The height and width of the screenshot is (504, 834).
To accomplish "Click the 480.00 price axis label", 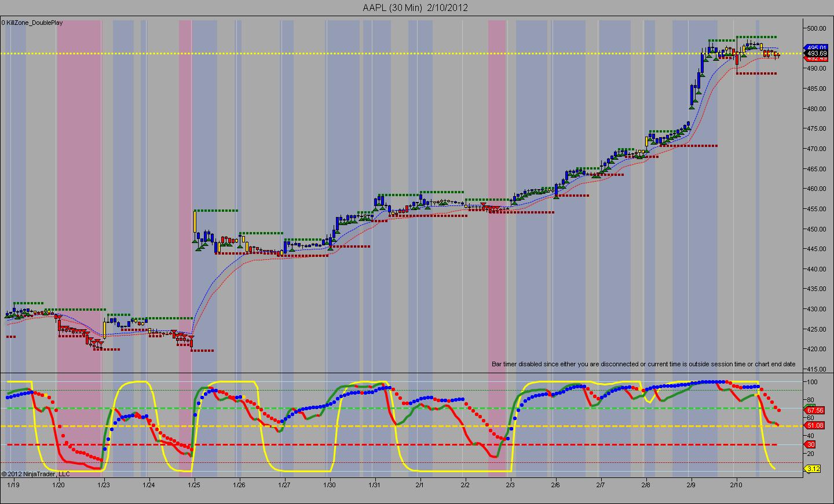I will (x=815, y=109).
